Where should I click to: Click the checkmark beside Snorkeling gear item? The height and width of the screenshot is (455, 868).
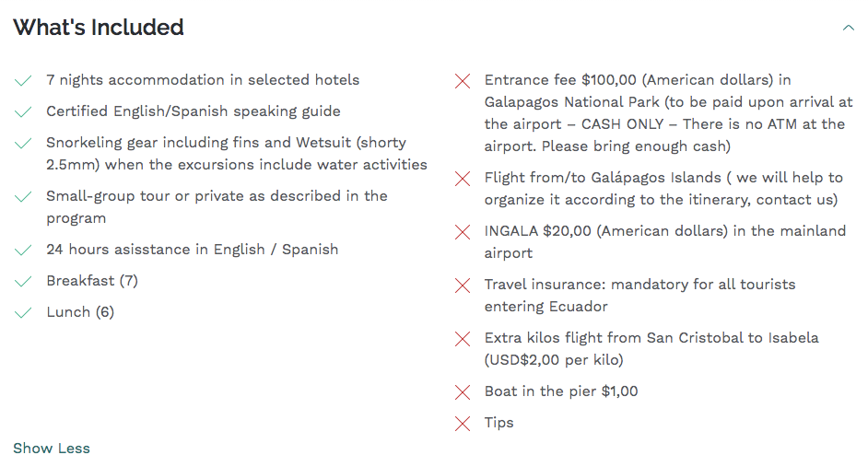click(23, 144)
